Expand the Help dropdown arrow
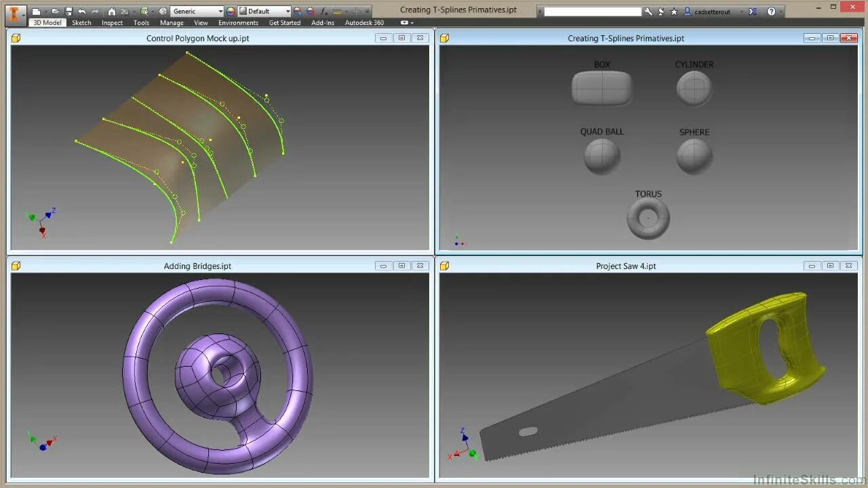The width and height of the screenshot is (868, 488). click(x=781, y=12)
